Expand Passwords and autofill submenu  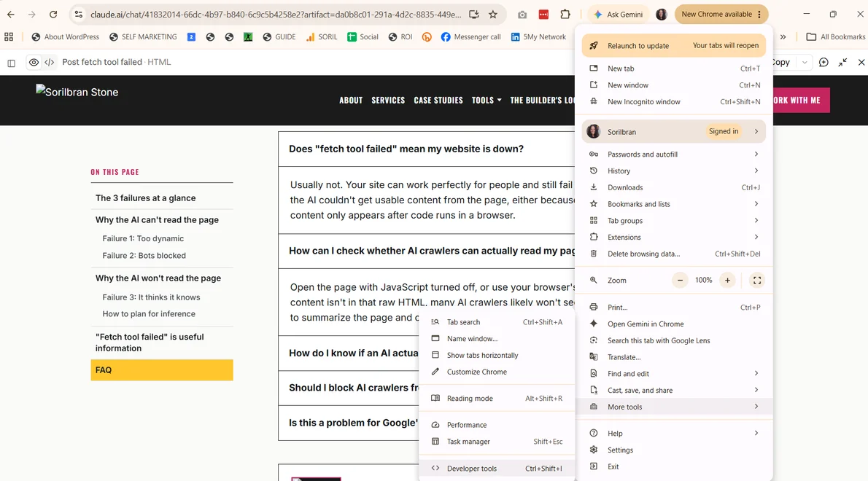point(674,155)
